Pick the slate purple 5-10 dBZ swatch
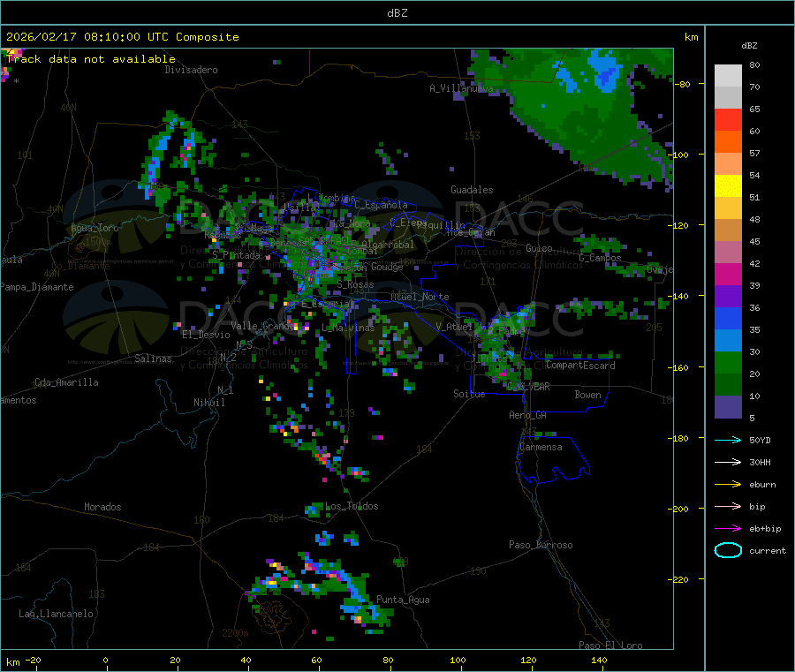Image resolution: width=795 pixels, height=672 pixels. (728, 407)
